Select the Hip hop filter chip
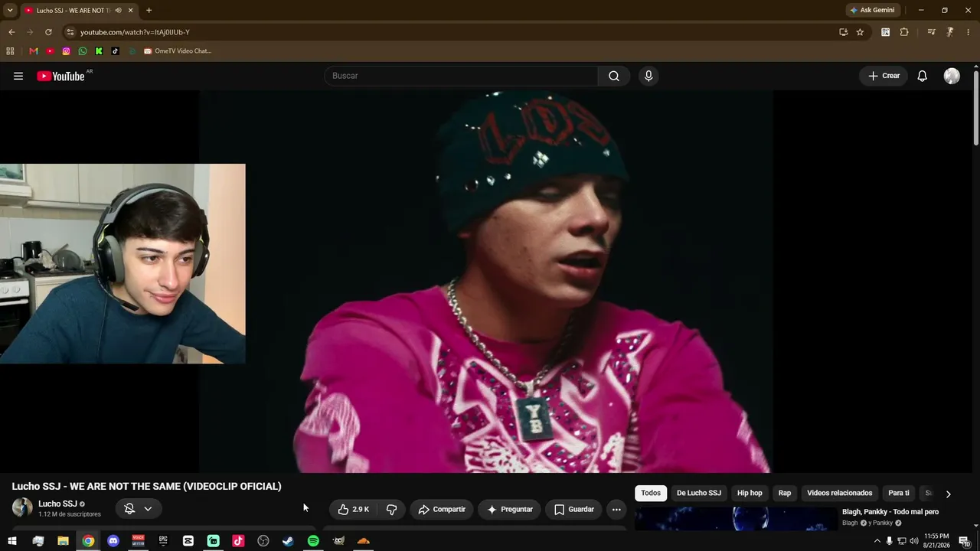The width and height of the screenshot is (980, 551). coord(750,494)
